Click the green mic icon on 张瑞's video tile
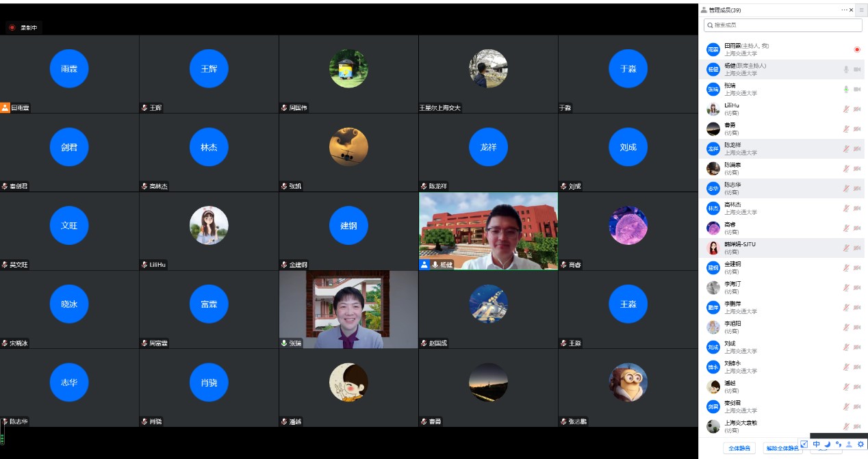This screenshot has height=459, width=868. click(284, 343)
